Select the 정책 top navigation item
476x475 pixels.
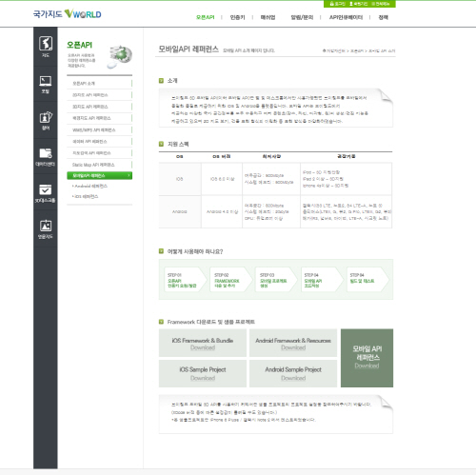coord(383,17)
